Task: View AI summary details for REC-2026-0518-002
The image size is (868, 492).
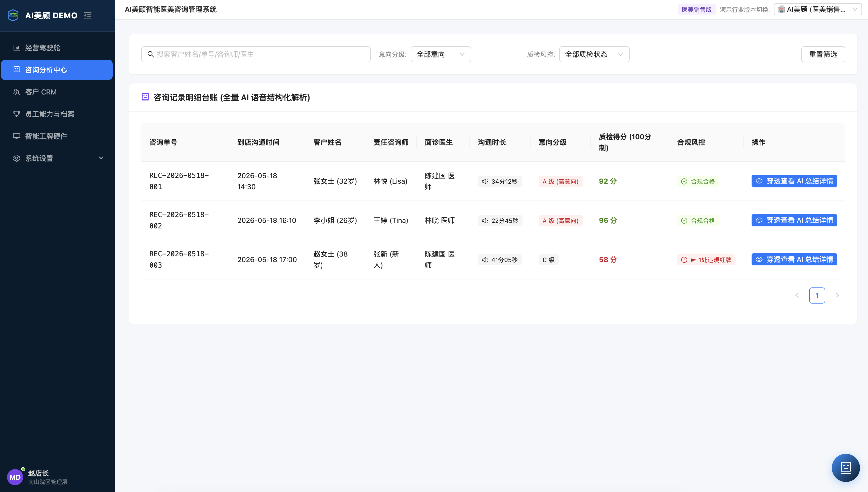Action: click(794, 220)
